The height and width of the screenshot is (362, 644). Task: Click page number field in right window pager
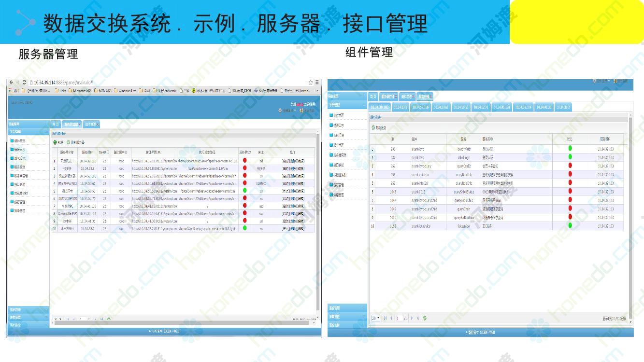click(x=399, y=318)
